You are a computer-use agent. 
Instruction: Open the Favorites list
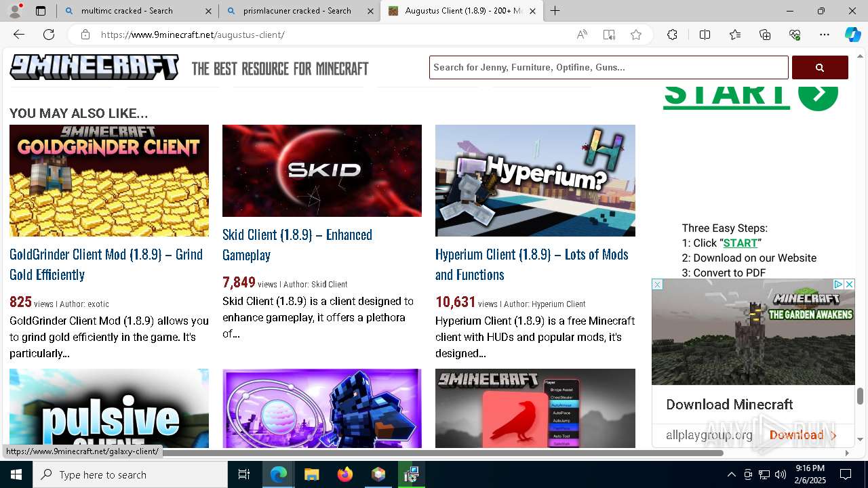pyautogui.click(x=735, y=35)
